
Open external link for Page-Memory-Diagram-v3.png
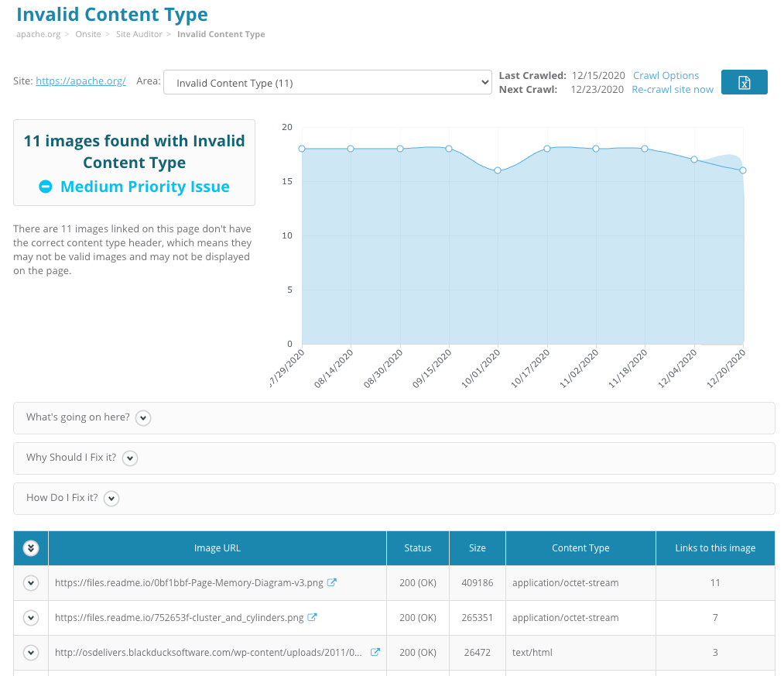332,582
